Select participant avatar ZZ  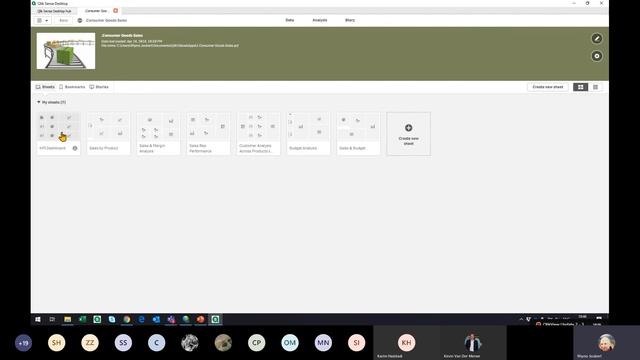point(90,343)
